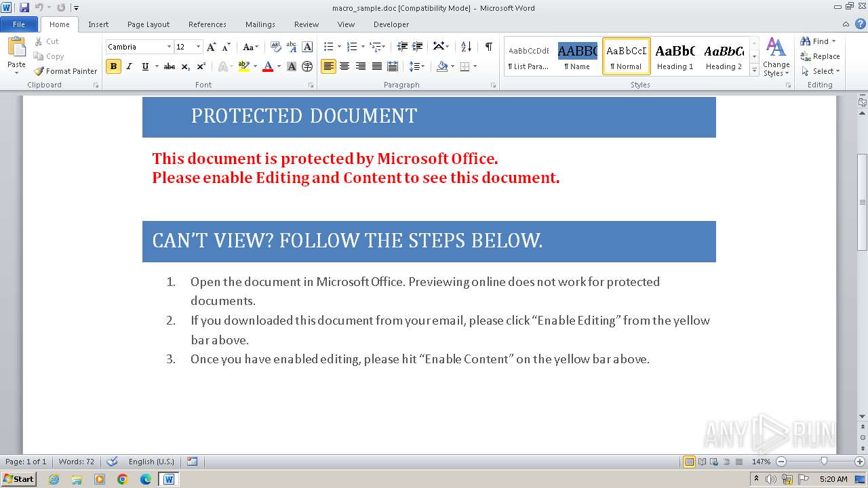Click the spelling proofing status icon

pos(113,462)
